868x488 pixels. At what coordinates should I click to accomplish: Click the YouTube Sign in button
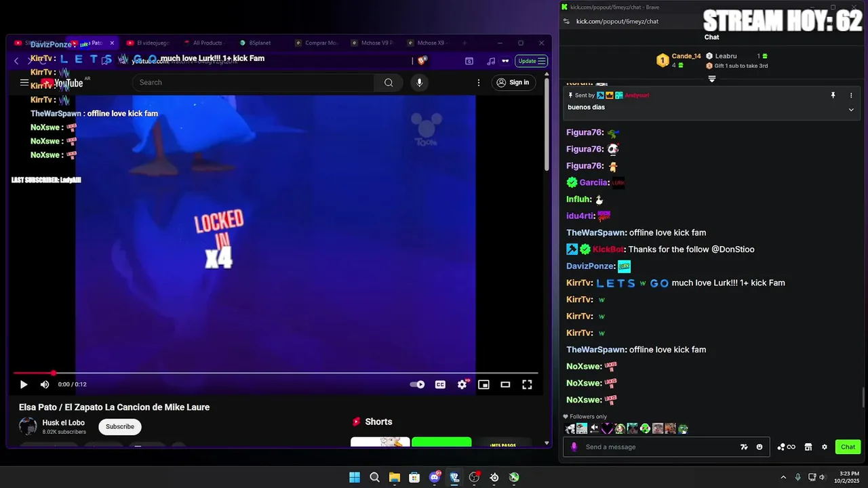pos(513,83)
